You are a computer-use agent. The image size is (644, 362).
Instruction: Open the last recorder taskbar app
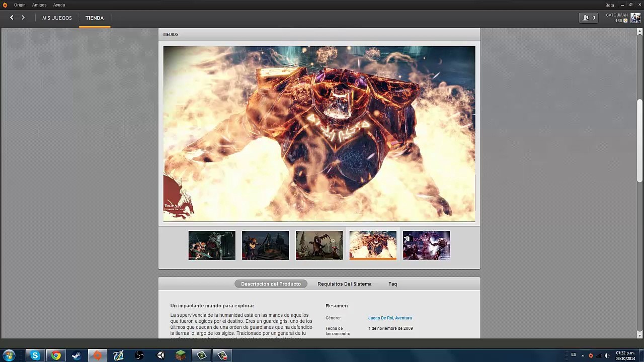pyautogui.click(x=222, y=356)
